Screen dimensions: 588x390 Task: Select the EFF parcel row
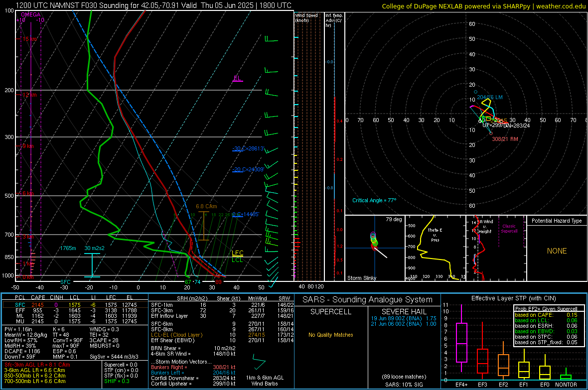click(75, 310)
